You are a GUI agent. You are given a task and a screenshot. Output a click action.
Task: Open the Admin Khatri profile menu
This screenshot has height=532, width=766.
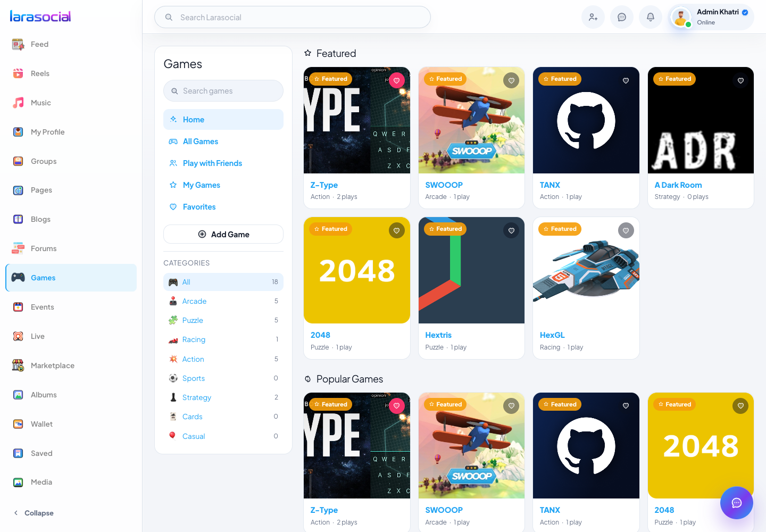pos(711,17)
